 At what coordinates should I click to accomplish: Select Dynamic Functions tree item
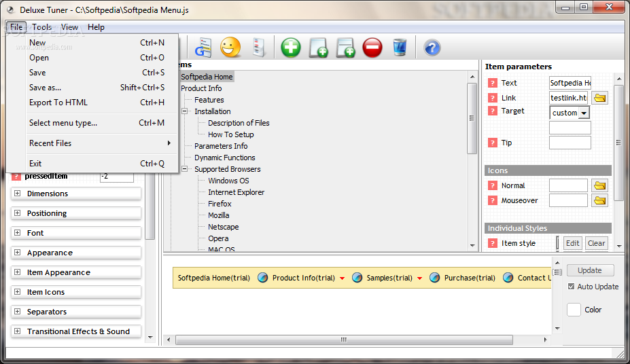(224, 158)
